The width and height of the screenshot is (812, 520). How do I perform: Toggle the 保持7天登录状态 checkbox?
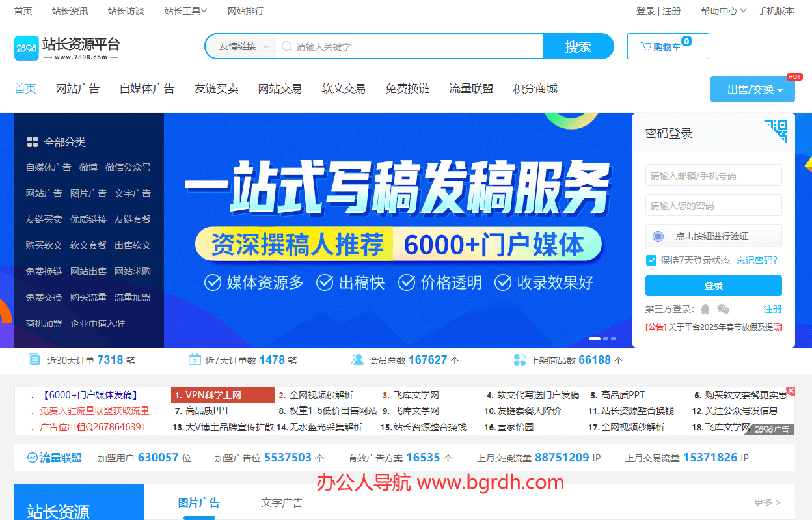(x=651, y=260)
